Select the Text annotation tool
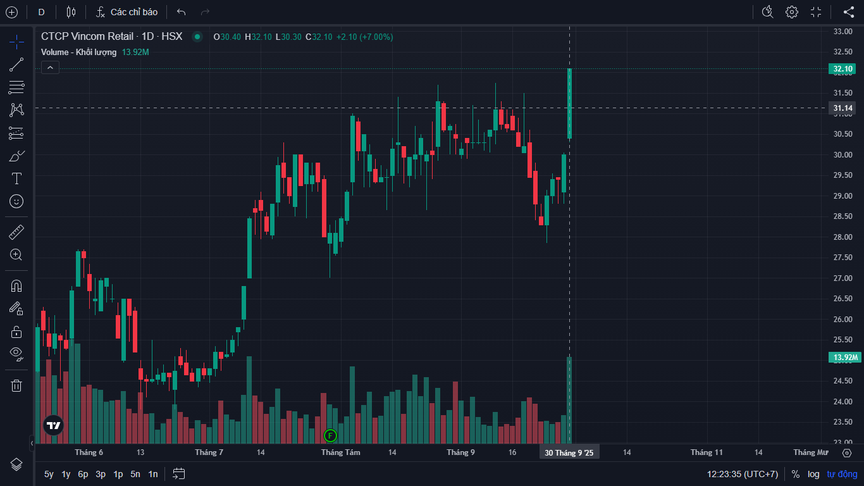Image resolution: width=864 pixels, height=486 pixels. tap(17, 179)
